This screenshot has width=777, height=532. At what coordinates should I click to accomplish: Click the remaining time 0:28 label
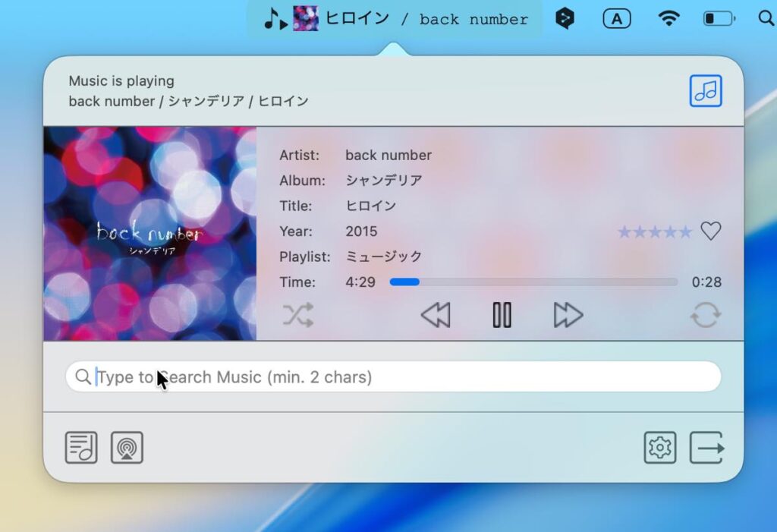point(706,282)
